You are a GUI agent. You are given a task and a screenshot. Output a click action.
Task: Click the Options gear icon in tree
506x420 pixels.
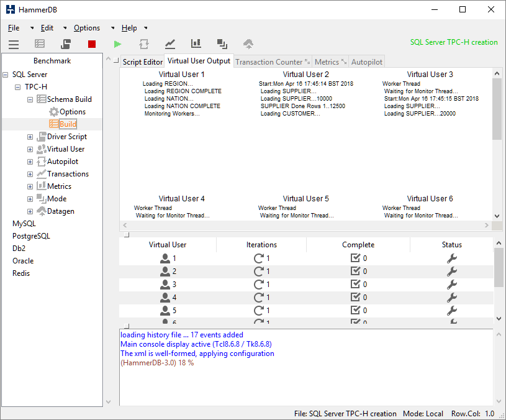(x=53, y=112)
